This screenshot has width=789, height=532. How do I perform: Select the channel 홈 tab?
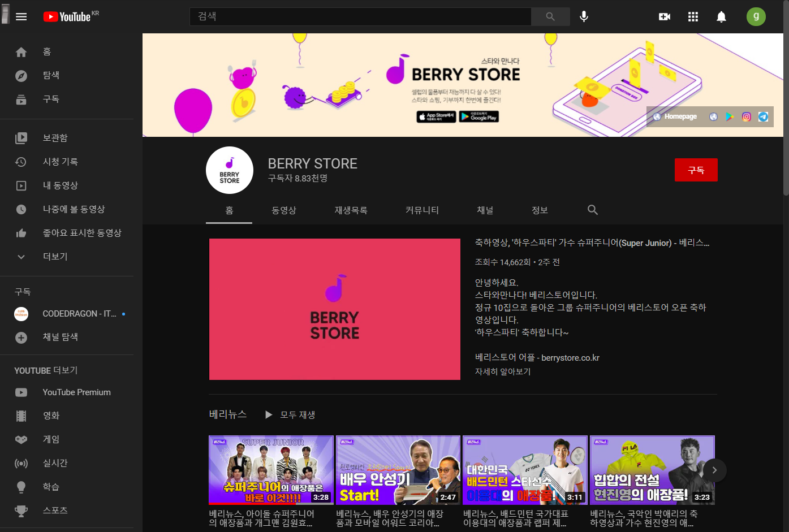229,210
